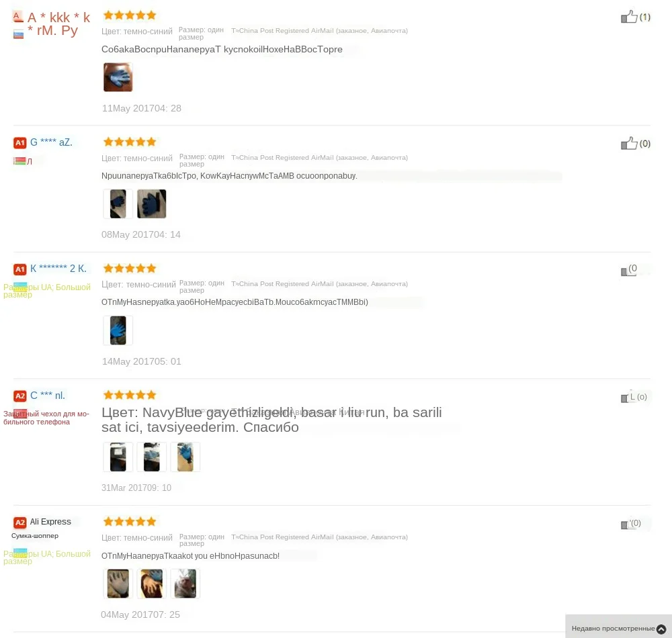672x638 pixels.
Task: Click thumbs-up icon on first review
Action: 629,17
